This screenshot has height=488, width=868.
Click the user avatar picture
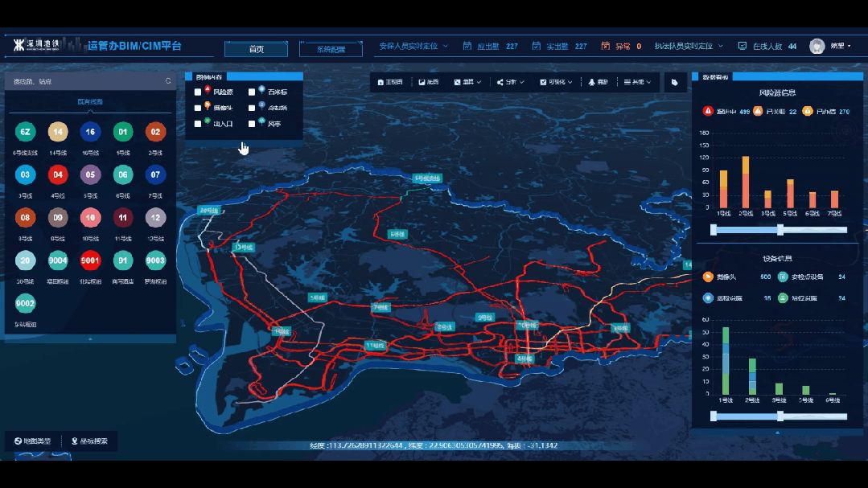click(x=817, y=46)
